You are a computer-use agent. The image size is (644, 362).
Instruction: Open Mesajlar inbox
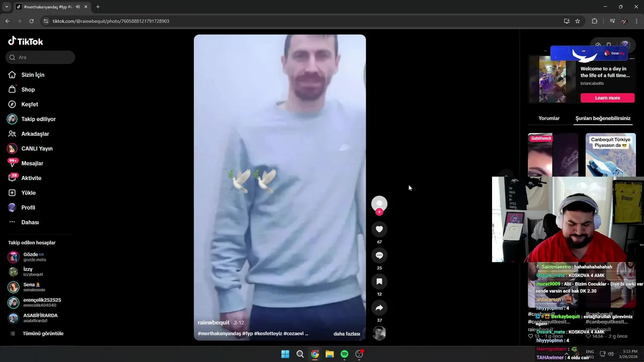(x=32, y=163)
